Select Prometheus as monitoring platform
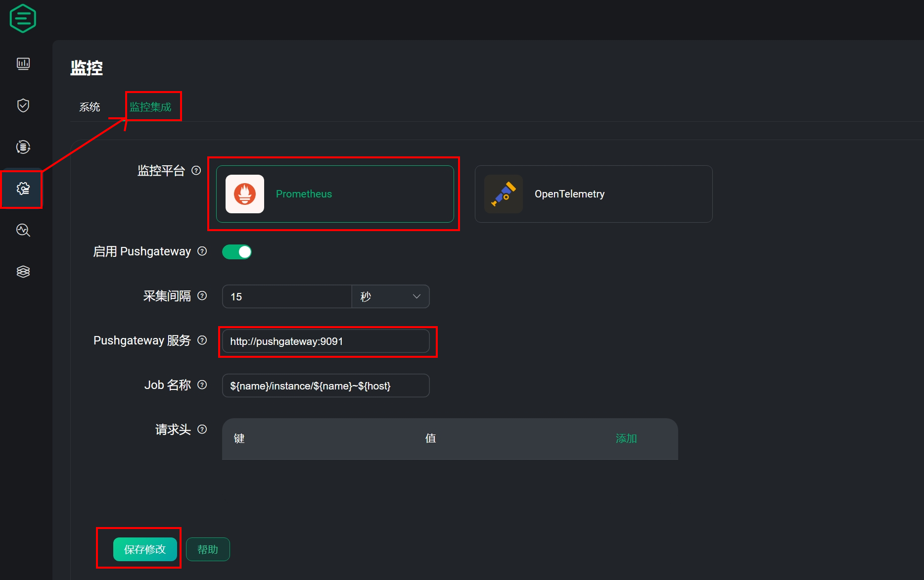924x580 pixels. tap(335, 194)
